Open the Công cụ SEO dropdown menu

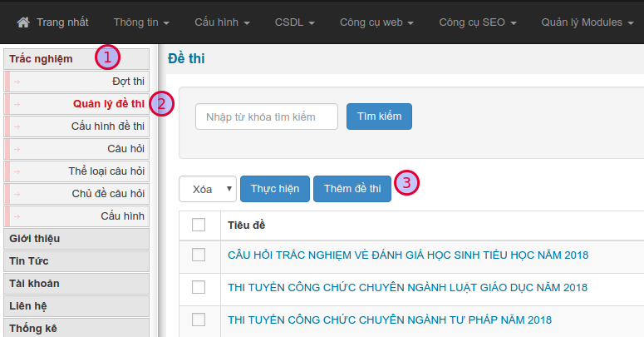click(x=477, y=22)
